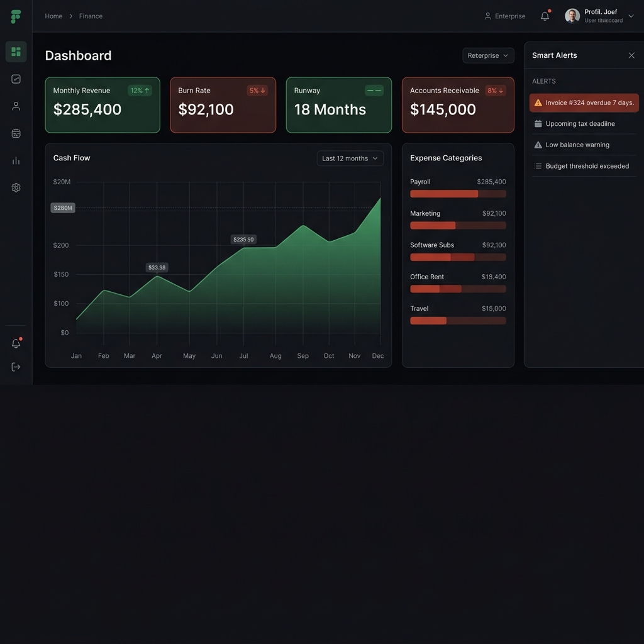Select the tasks checkmark icon in sidebar

point(16,79)
